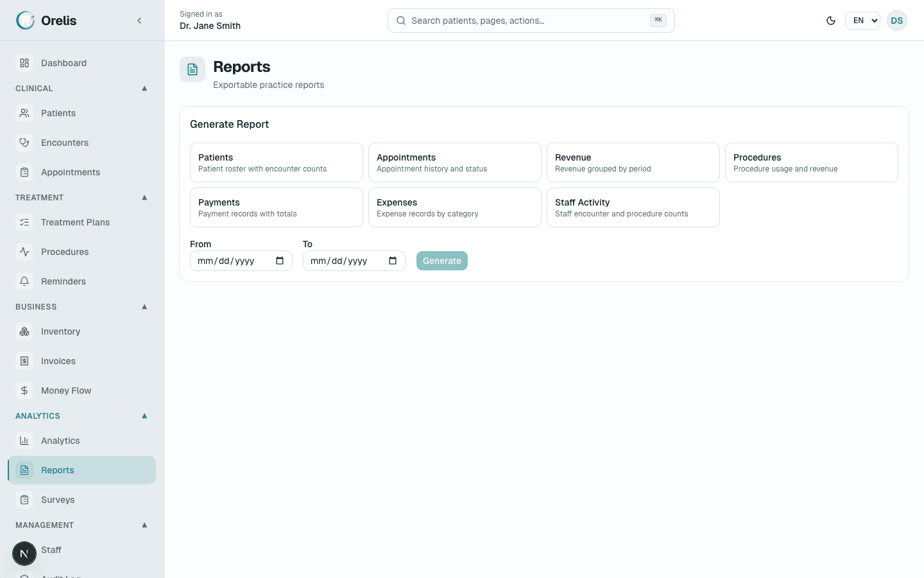Open Money Flow in the sidebar
The width and height of the screenshot is (924, 578).
[82, 390]
